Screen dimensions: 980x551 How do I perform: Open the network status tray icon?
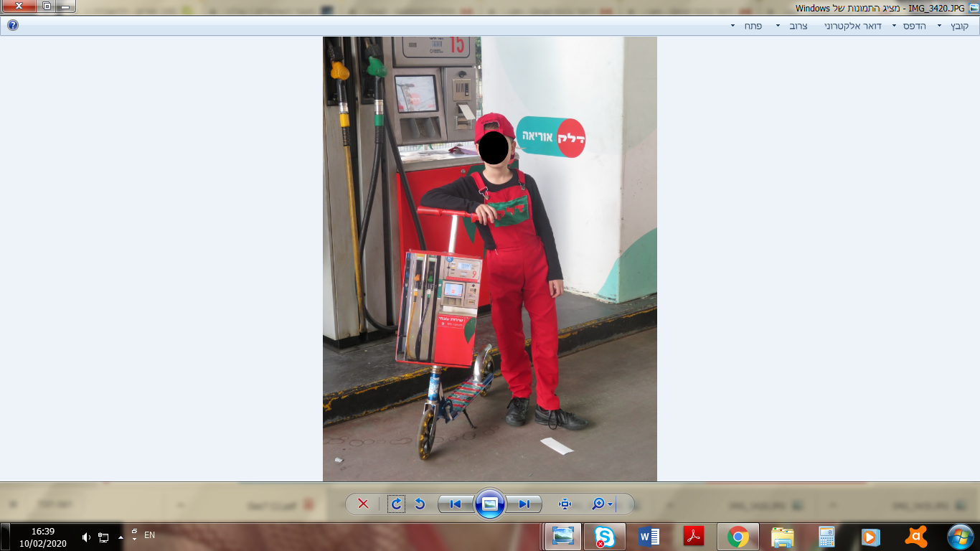point(103,537)
